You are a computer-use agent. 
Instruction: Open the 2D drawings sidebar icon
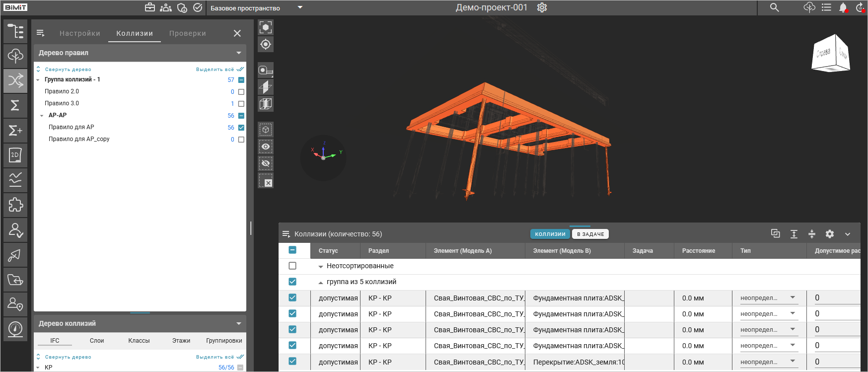pyautogui.click(x=15, y=155)
